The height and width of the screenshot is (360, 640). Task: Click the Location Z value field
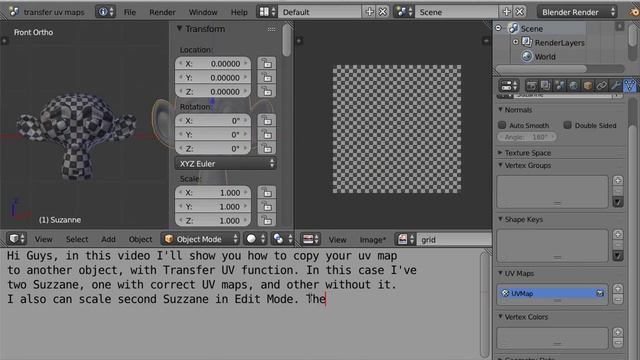coord(213,91)
